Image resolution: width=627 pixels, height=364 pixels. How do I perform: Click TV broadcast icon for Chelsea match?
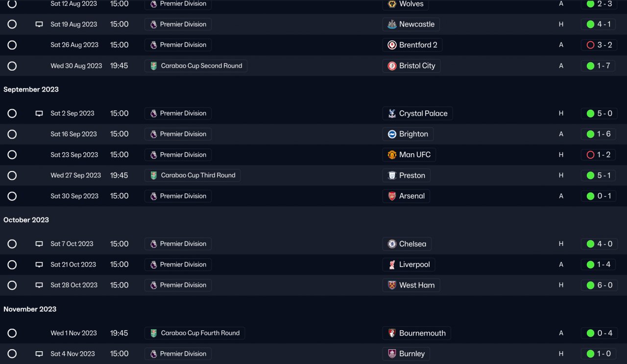coord(39,244)
